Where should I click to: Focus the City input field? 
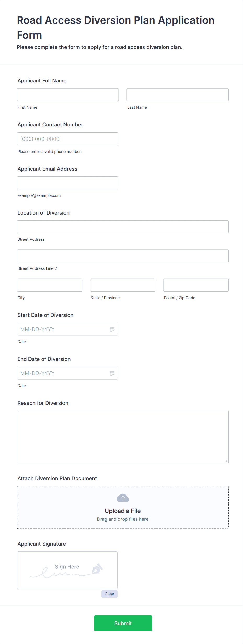pyautogui.click(x=49, y=285)
